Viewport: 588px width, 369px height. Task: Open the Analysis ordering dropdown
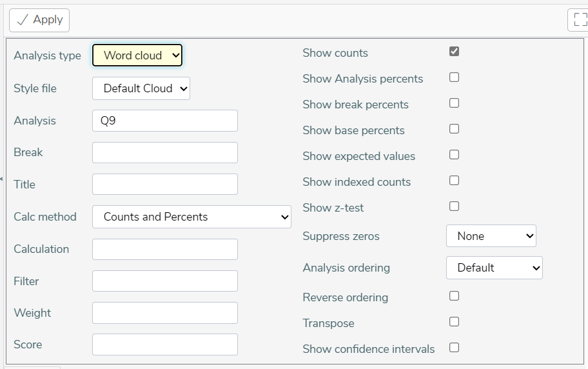click(x=495, y=268)
